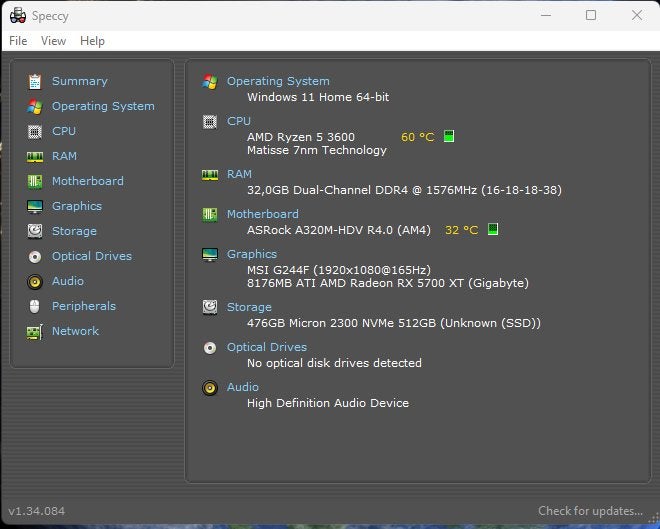Viewport: 660px width, 529px height.
Task: Click the Optical Drives heading link in summary
Action: [x=267, y=347]
